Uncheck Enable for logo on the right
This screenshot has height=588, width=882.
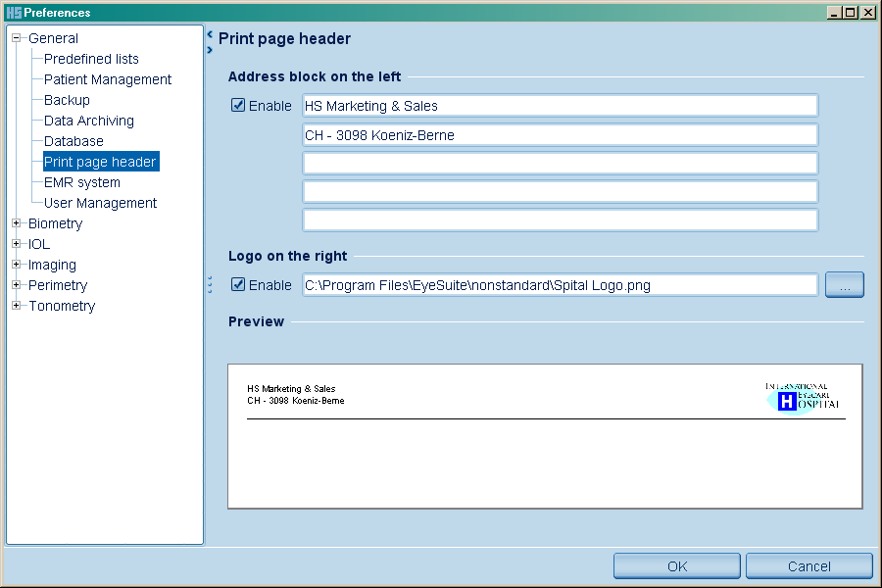(x=238, y=285)
